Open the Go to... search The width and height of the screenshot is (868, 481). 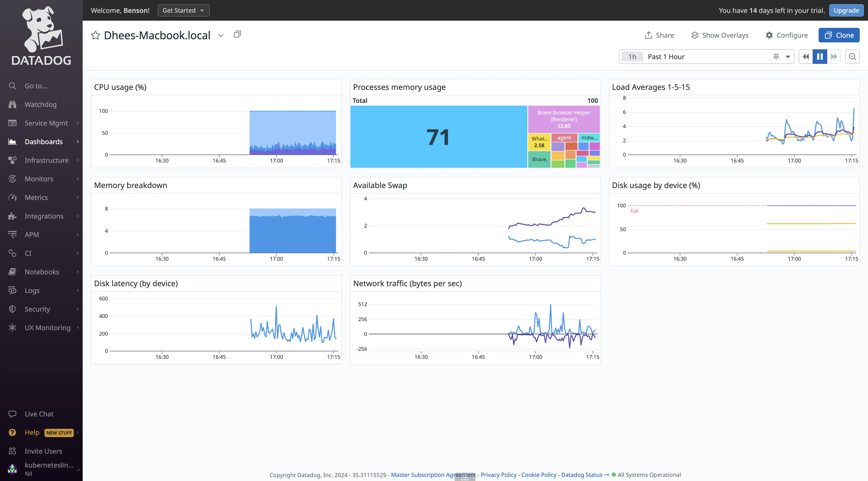point(36,86)
